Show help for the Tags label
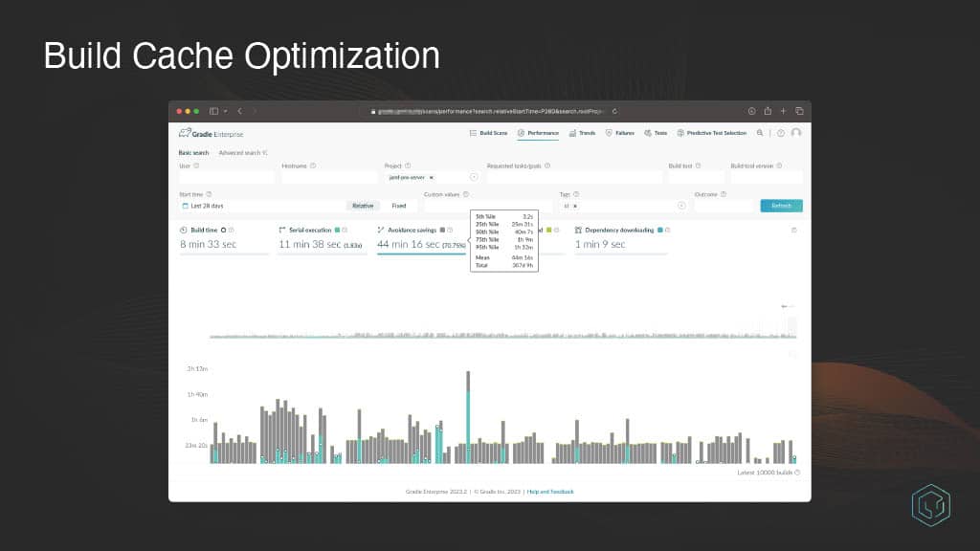 [576, 194]
